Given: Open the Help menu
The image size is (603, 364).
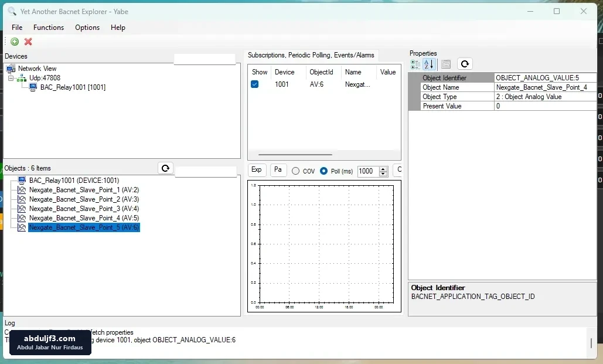Looking at the screenshot, I should point(118,28).
